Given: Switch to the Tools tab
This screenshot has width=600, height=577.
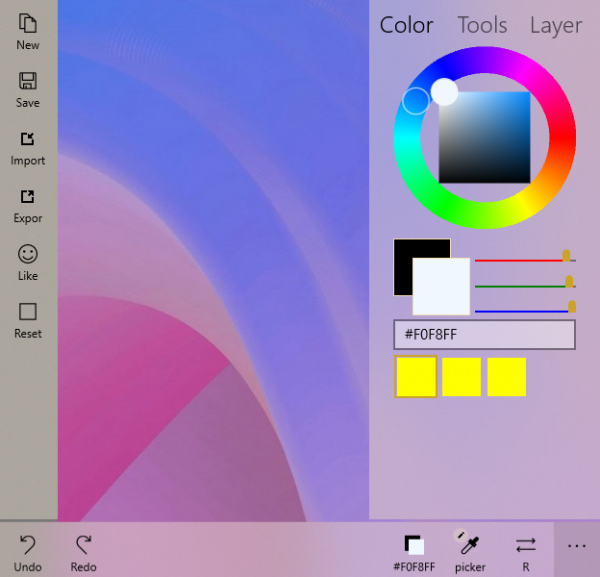Looking at the screenshot, I should [482, 25].
